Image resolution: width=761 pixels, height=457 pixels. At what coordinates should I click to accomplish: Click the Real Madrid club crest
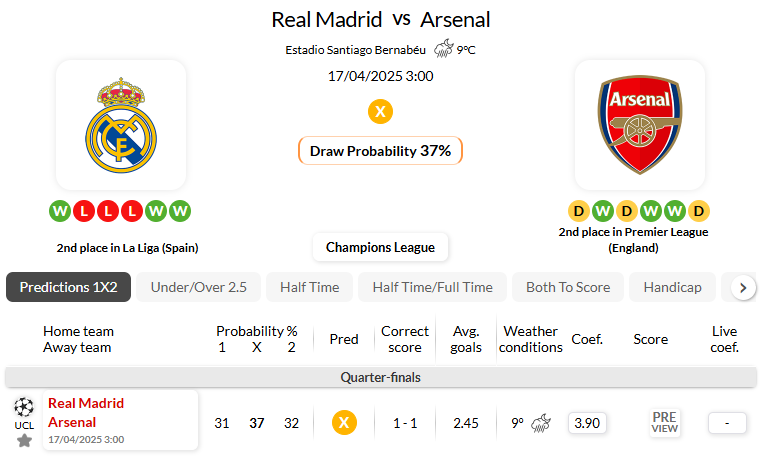(121, 124)
